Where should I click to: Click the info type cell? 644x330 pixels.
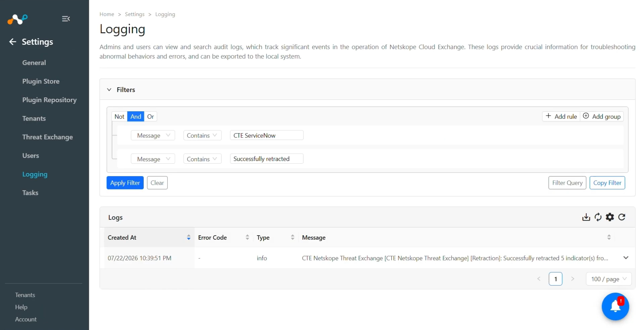(x=262, y=258)
